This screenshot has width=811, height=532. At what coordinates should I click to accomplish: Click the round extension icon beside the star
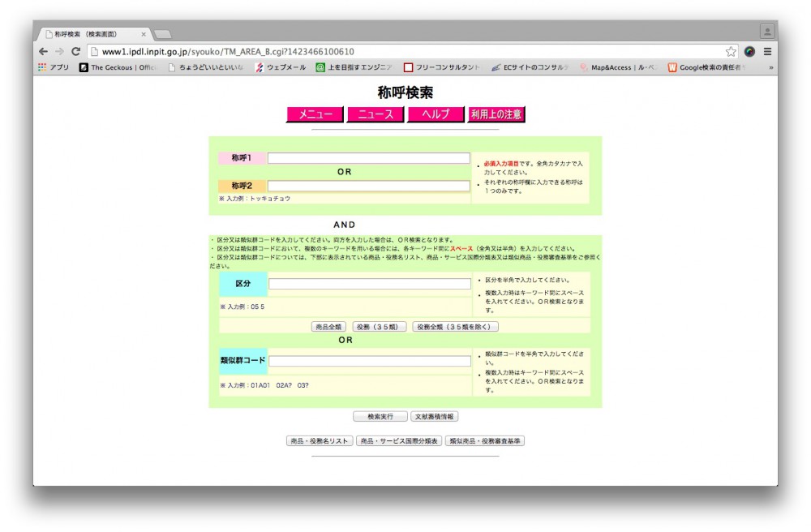(x=749, y=51)
